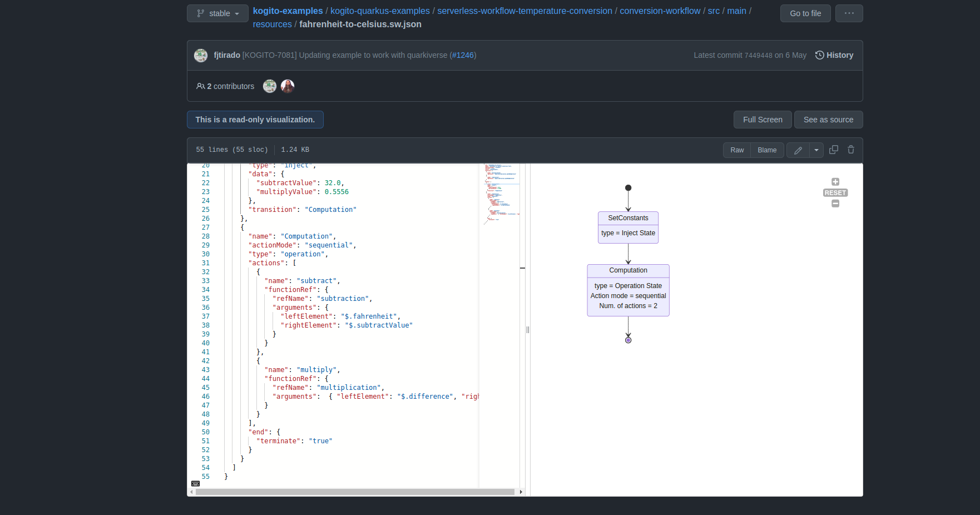Open the stable branch selector dropdown
The image size is (980, 515).
pyautogui.click(x=217, y=13)
